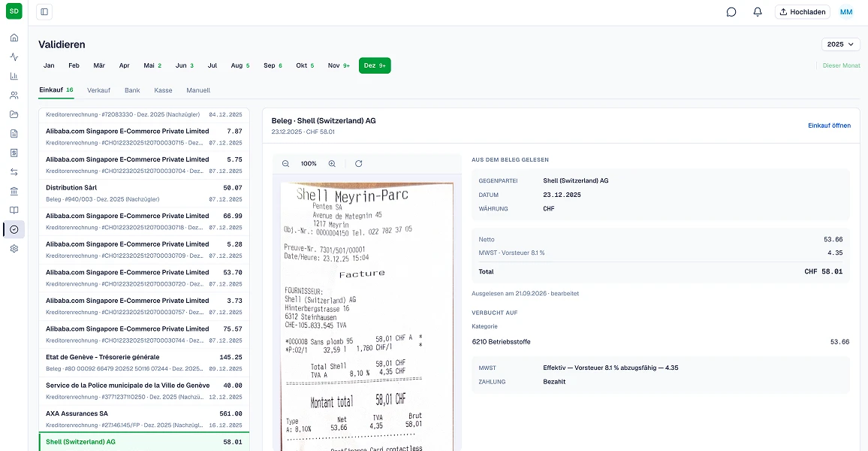Open the transfer arrows icon in sidebar
The image size is (868, 451).
point(14,172)
